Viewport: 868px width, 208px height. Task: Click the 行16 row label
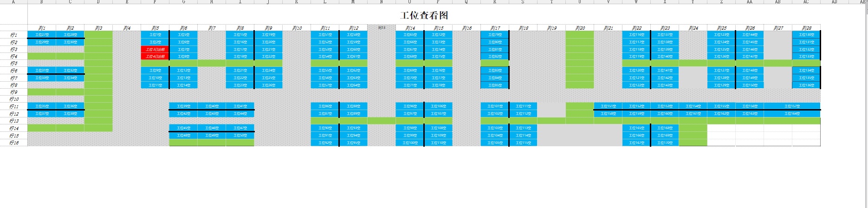pyautogui.click(x=14, y=143)
